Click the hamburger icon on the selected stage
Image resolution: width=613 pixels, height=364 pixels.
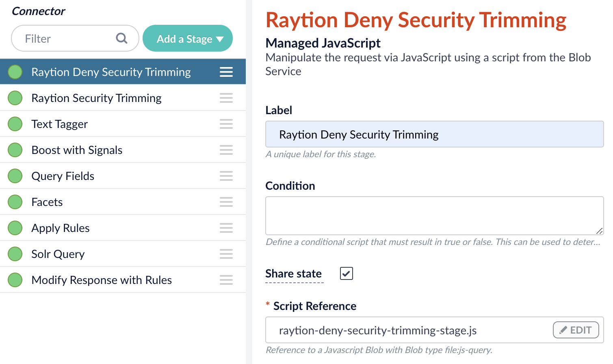click(x=226, y=71)
